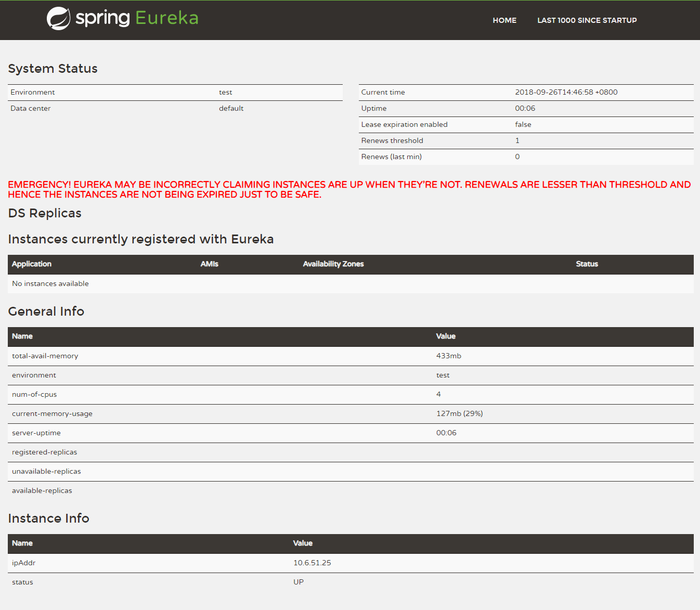Click the 00:06 value beside Uptime
This screenshot has height=610, width=700.
(525, 108)
